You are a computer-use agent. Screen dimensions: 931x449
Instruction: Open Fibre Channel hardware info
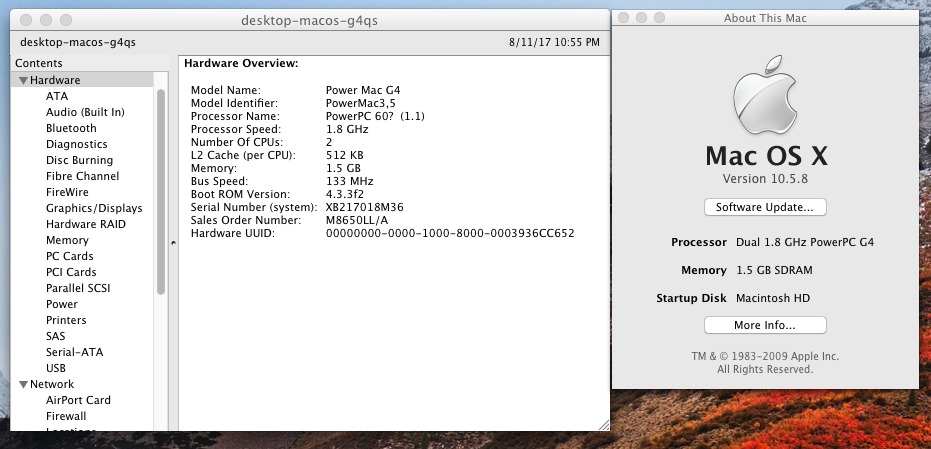click(83, 176)
